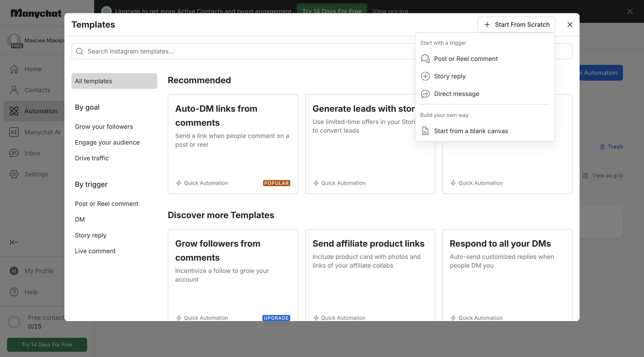Click the Help question mark icon

tap(14, 292)
